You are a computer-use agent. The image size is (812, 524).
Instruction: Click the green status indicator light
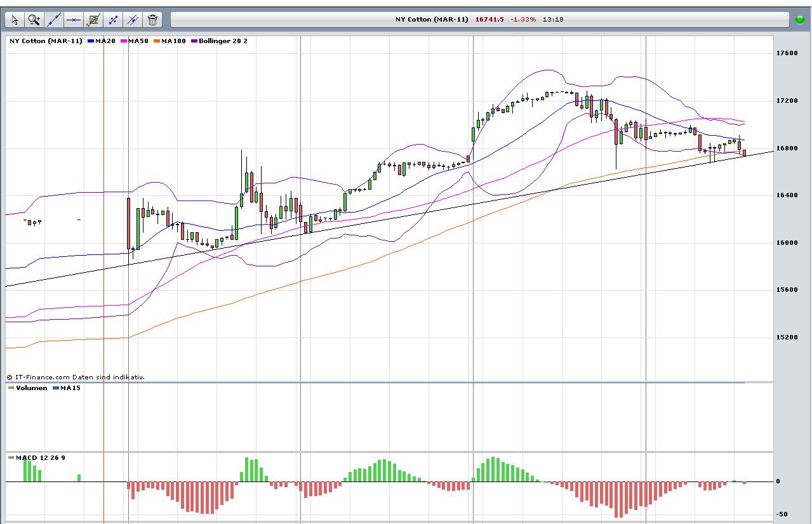[x=800, y=20]
